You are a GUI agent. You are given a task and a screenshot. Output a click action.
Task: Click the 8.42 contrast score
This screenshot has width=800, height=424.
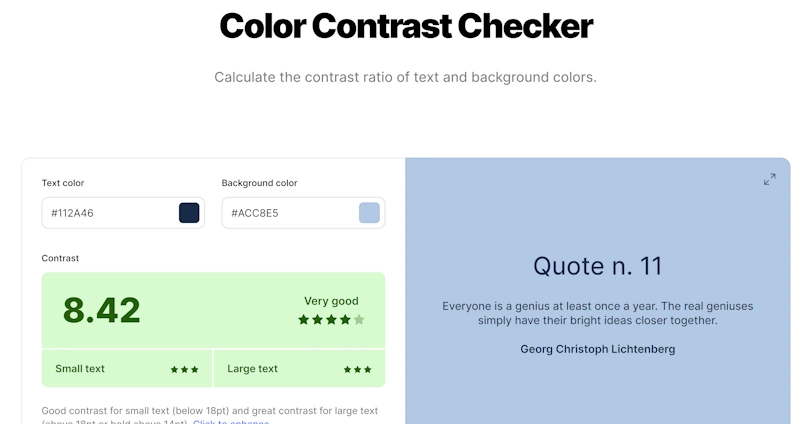tap(102, 310)
